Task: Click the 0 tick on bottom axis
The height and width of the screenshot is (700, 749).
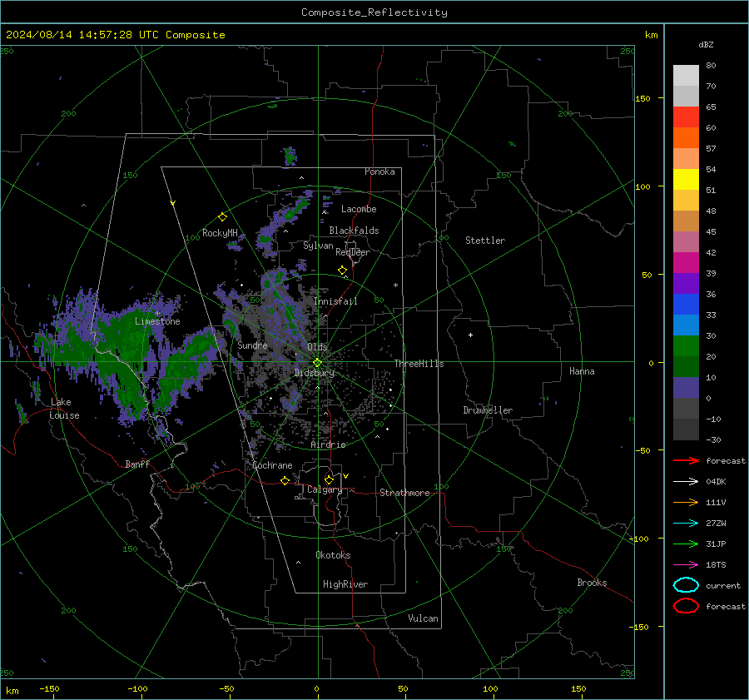Action: click(x=316, y=688)
